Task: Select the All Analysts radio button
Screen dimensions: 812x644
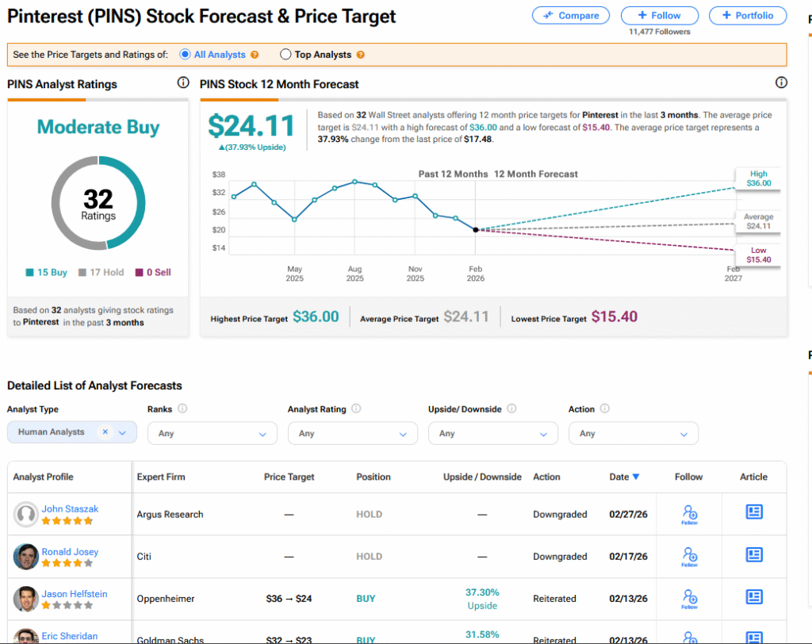Action: [186, 55]
